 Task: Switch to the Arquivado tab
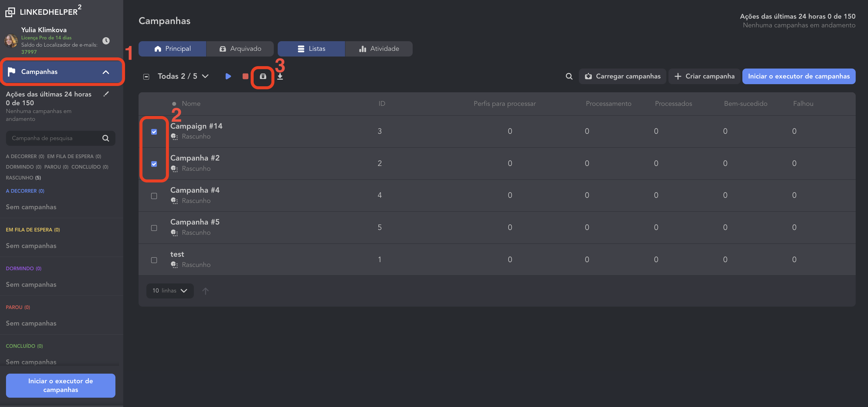click(240, 49)
